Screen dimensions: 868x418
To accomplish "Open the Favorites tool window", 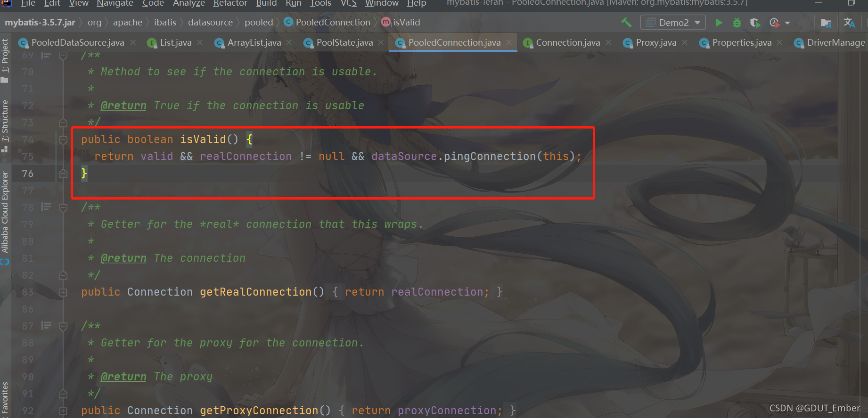I will 5,399.
